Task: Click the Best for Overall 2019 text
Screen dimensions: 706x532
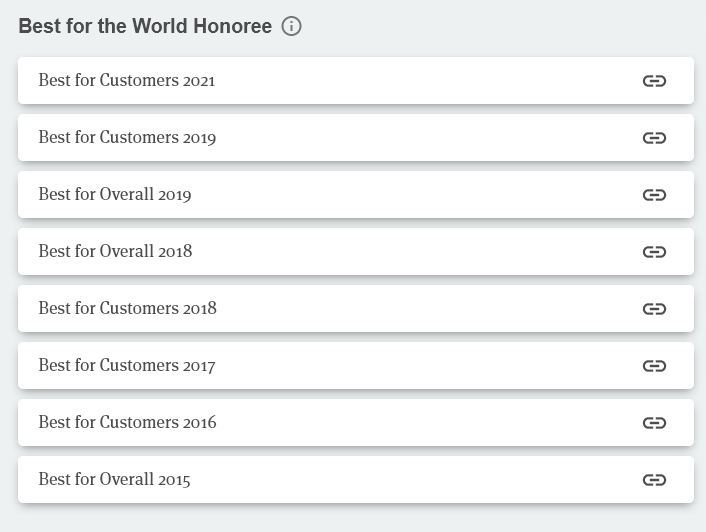Action: pyautogui.click(x=115, y=194)
